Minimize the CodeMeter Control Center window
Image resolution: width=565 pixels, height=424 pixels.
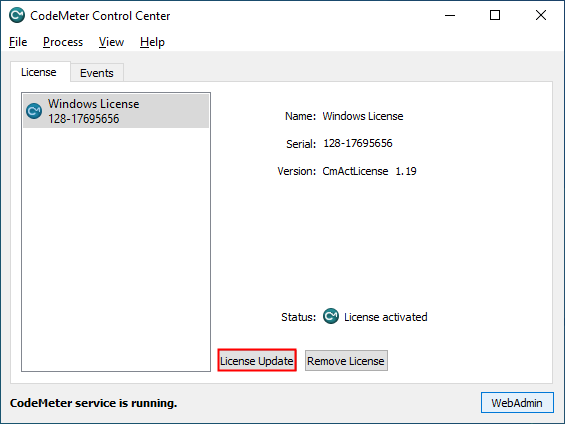pyautogui.click(x=450, y=15)
